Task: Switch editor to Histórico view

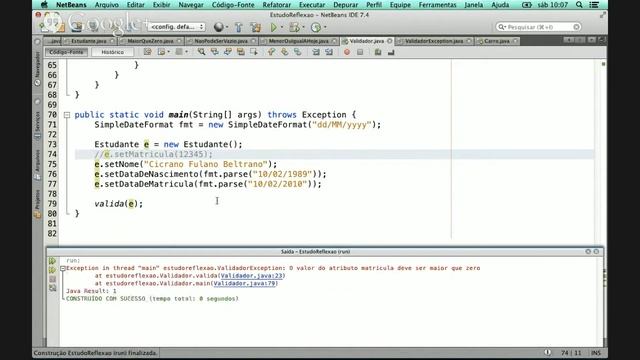Action: coord(112,52)
